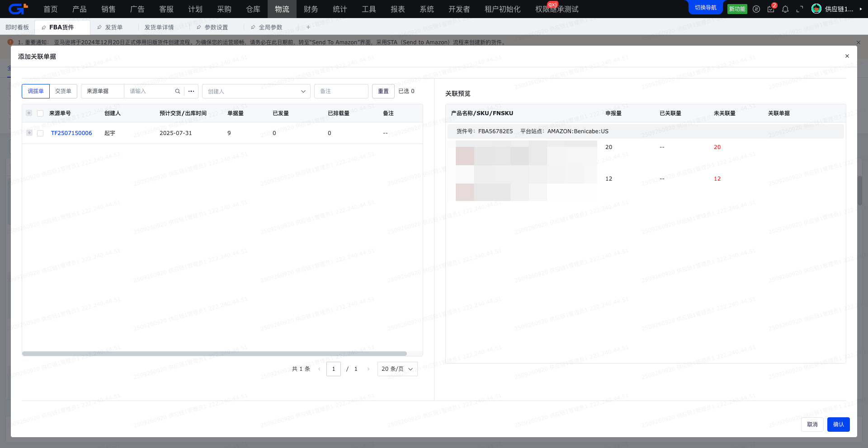Open the 财务 menu
The image size is (868, 448).
coord(311,9)
